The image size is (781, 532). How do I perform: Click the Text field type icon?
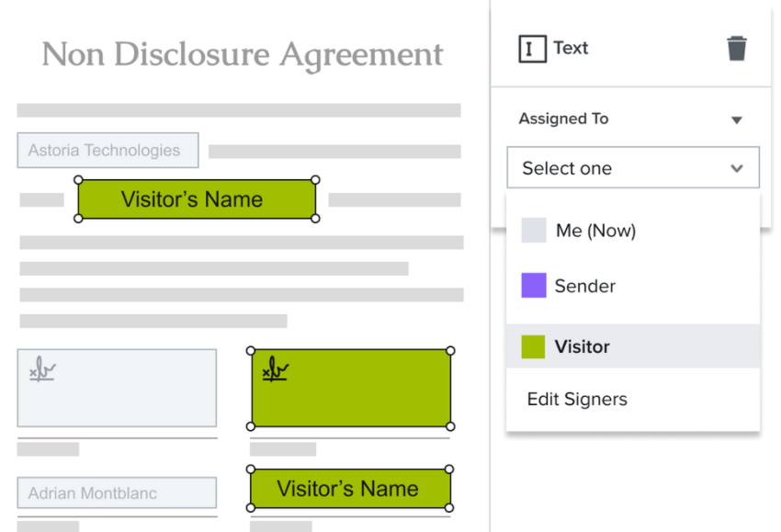point(532,49)
